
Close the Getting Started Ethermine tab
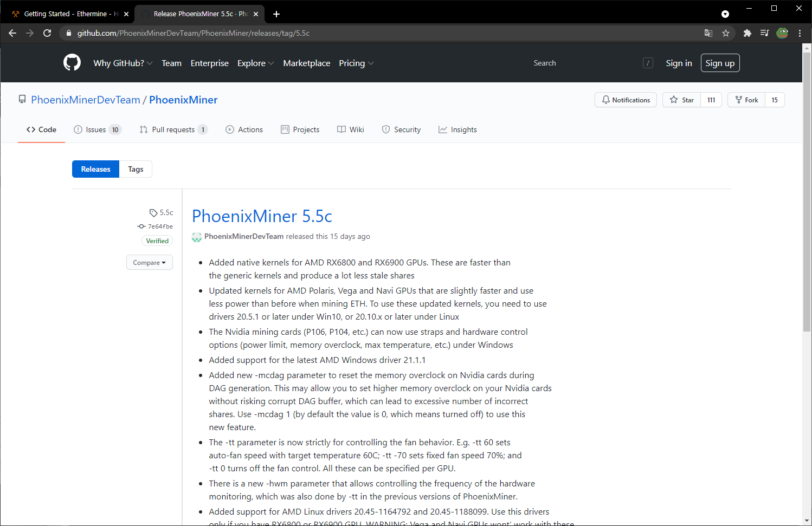(x=126, y=14)
